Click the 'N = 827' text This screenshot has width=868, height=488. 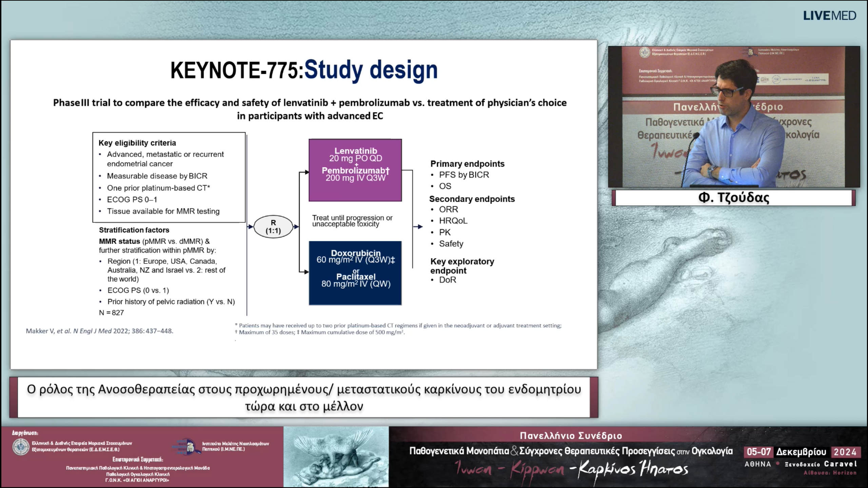[111, 312]
